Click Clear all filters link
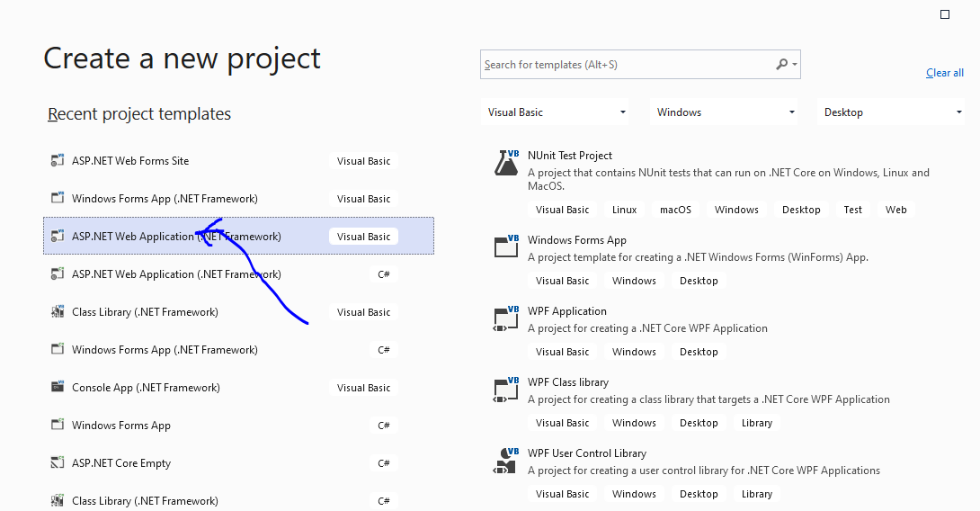The width and height of the screenshot is (980, 511). tap(944, 73)
